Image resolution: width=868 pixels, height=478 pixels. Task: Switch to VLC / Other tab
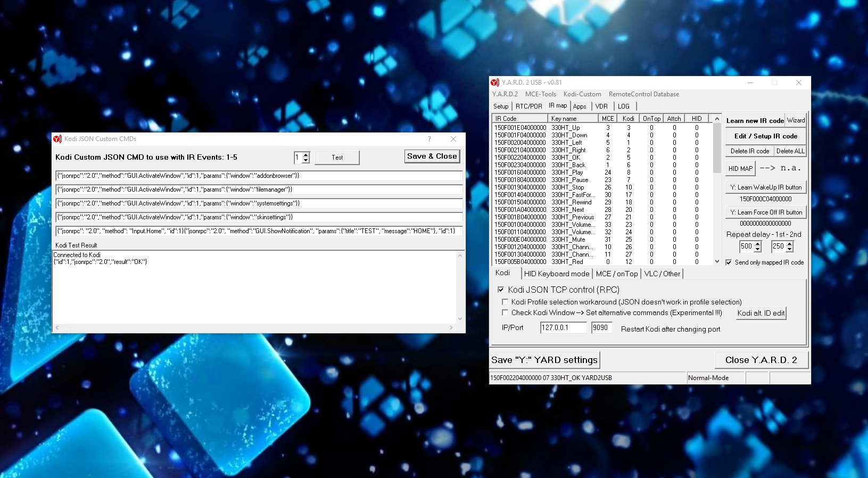662,274
